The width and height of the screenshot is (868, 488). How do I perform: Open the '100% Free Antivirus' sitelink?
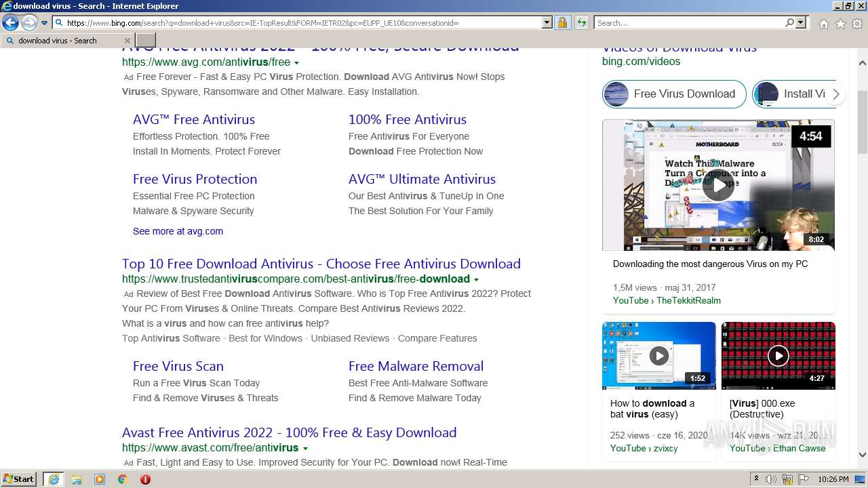pyautogui.click(x=408, y=119)
